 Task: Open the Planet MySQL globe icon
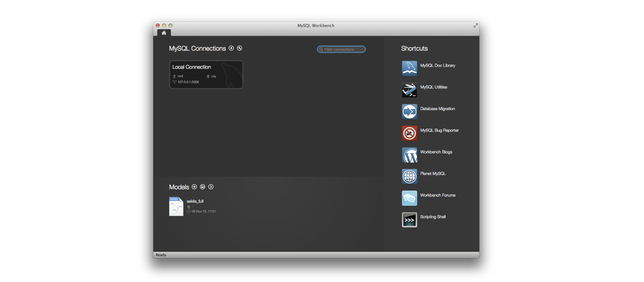click(409, 176)
